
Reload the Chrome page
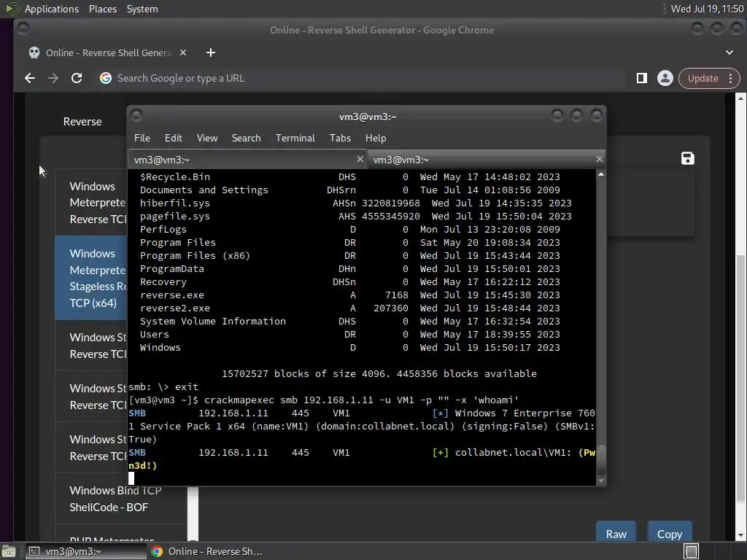(76, 78)
